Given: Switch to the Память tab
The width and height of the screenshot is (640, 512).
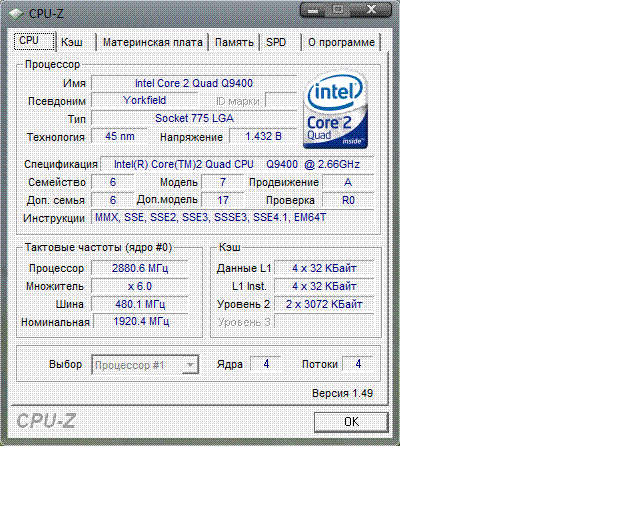Looking at the screenshot, I should point(234,42).
